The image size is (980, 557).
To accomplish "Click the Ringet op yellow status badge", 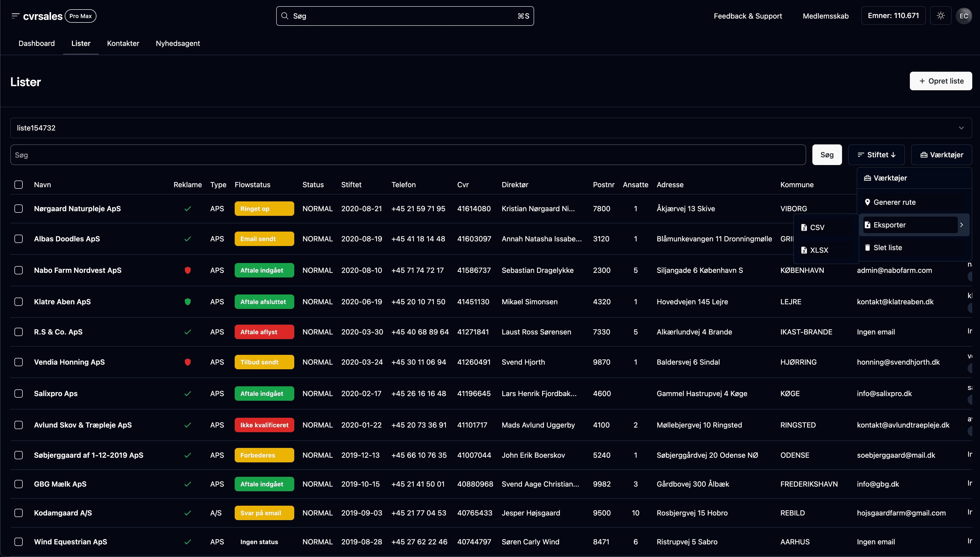I will point(264,209).
